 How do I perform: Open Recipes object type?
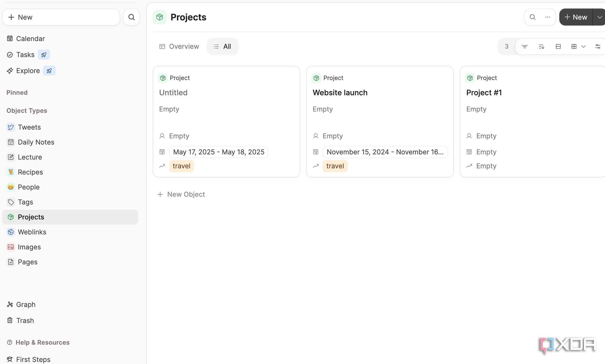click(x=70, y=172)
